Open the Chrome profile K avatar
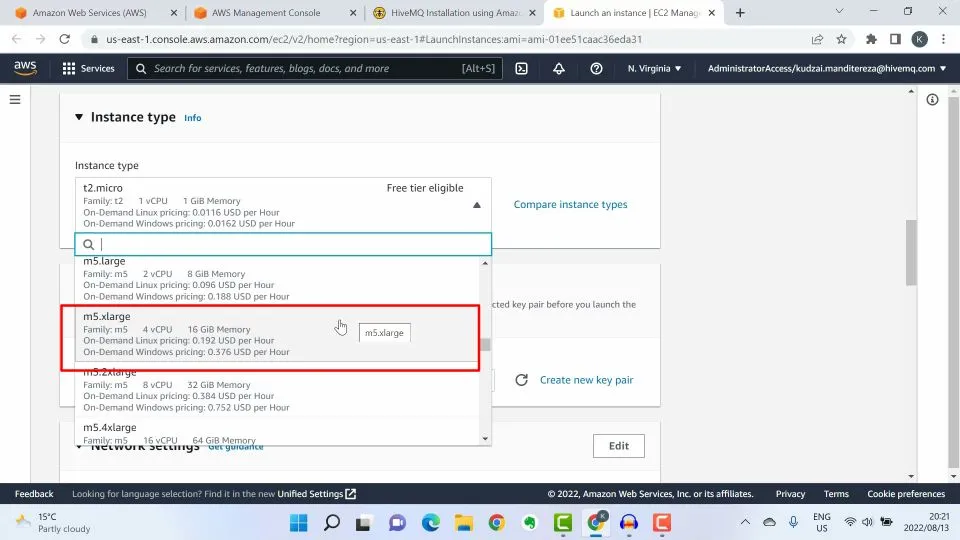 tap(919, 39)
